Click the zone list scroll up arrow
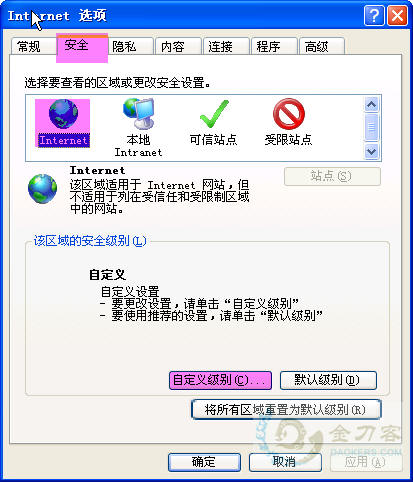This screenshot has height=482, width=413. click(x=371, y=105)
